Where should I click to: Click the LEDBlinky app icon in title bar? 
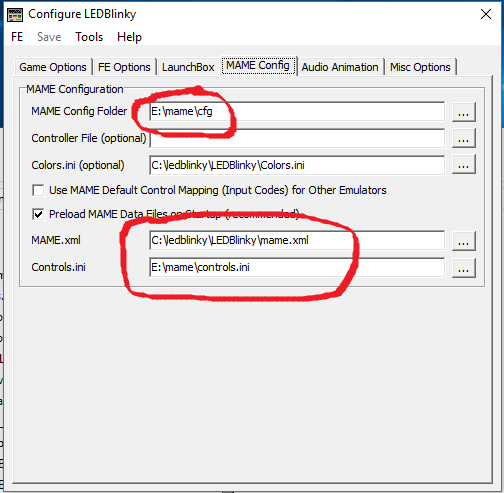(x=15, y=15)
